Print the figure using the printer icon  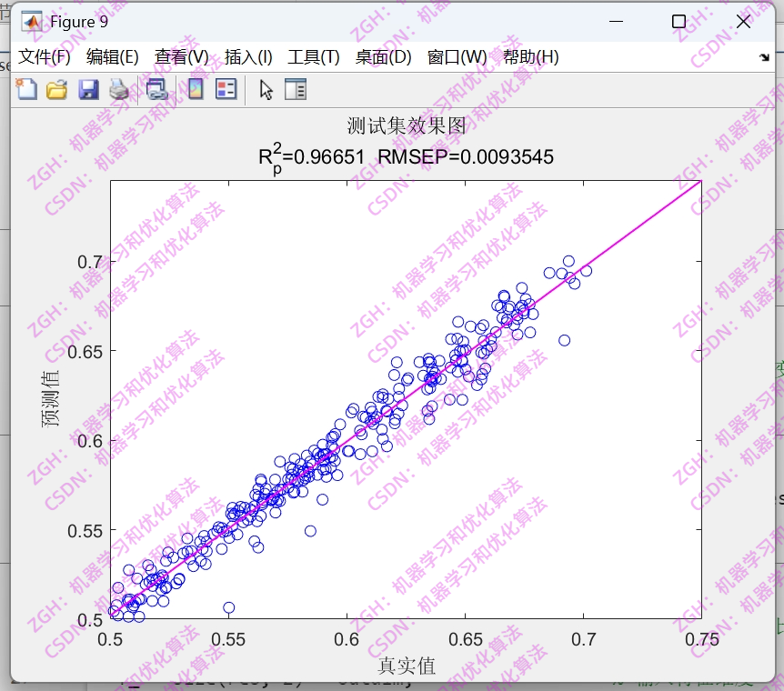click(x=119, y=89)
